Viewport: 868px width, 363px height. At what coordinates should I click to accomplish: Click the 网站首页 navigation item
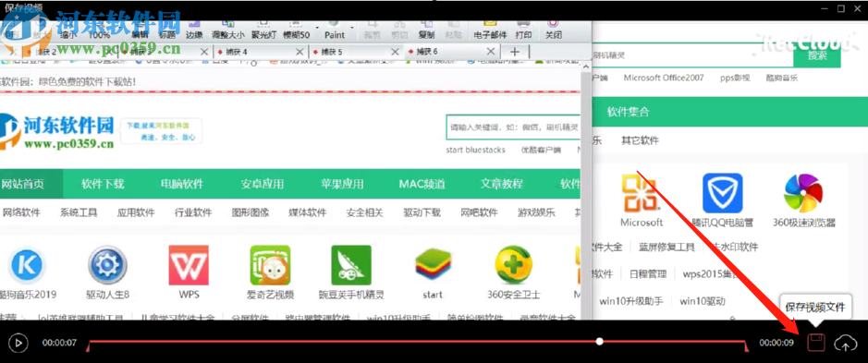click(23, 184)
